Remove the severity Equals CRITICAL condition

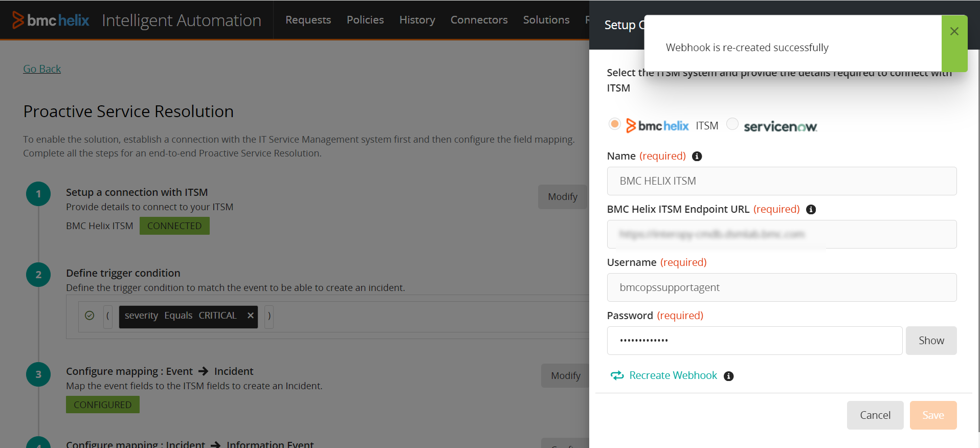click(x=251, y=316)
